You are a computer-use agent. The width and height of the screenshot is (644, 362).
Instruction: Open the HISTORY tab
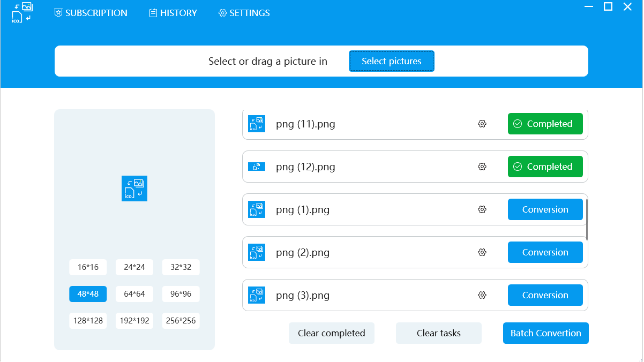(173, 13)
